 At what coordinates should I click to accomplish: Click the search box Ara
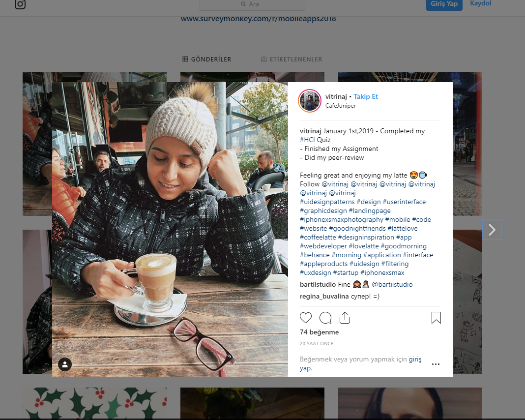[253, 4]
